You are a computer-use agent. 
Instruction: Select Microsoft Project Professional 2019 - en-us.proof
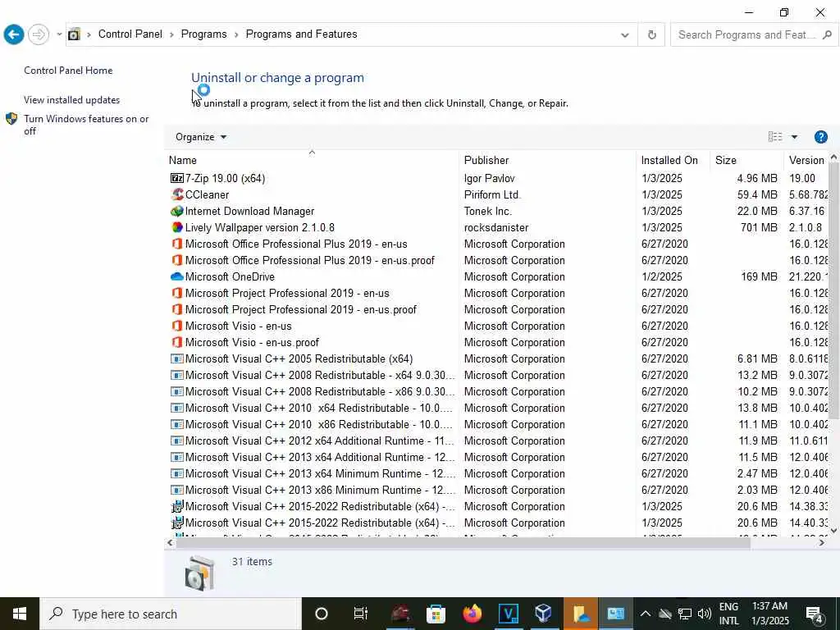[x=300, y=309]
